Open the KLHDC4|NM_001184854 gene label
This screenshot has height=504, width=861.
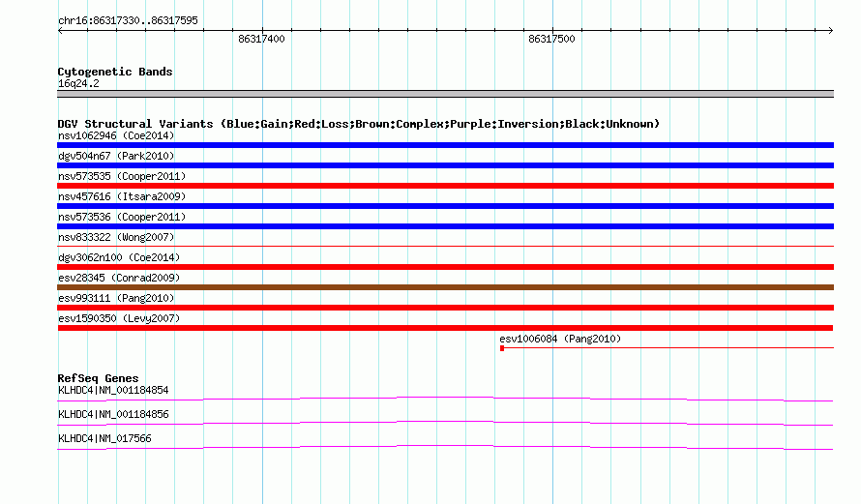[113, 391]
